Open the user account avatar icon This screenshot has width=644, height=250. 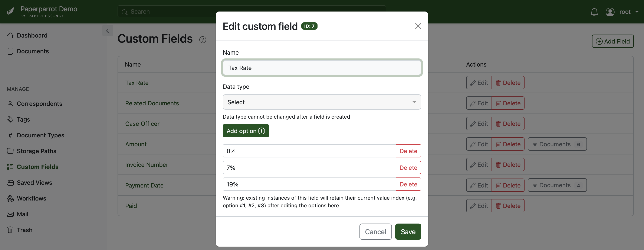click(610, 12)
